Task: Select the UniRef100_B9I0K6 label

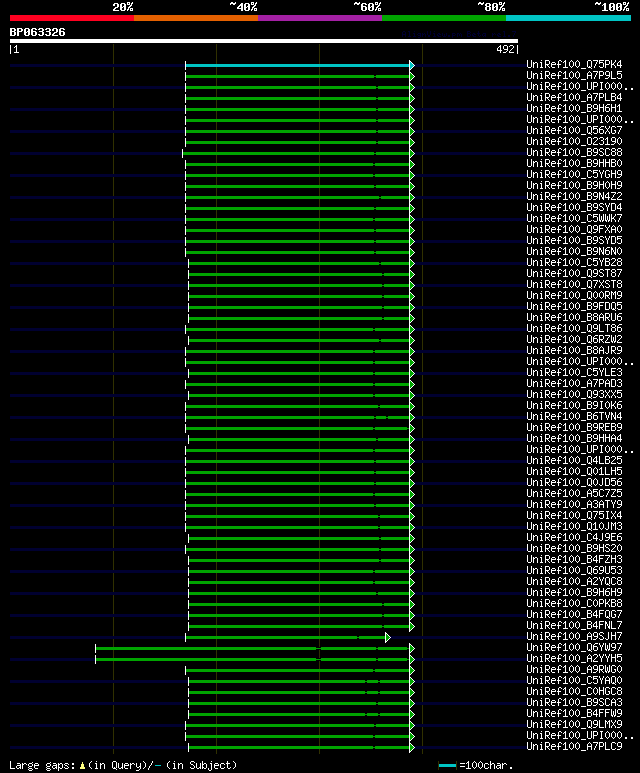Action: coord(574,405)
